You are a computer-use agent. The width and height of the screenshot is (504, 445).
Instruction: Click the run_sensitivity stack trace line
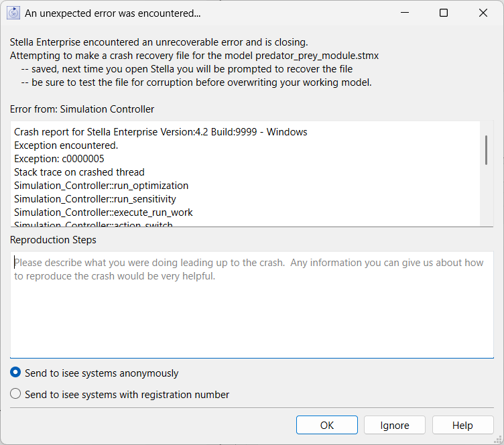click(x=94, y=199)
